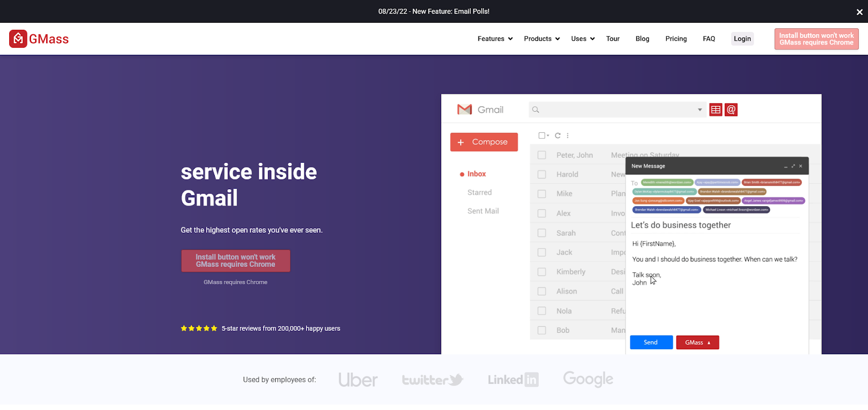Click the Meredith recipient chip
The height and width of the screenshot is (410, 868).
tap(667, 183)
